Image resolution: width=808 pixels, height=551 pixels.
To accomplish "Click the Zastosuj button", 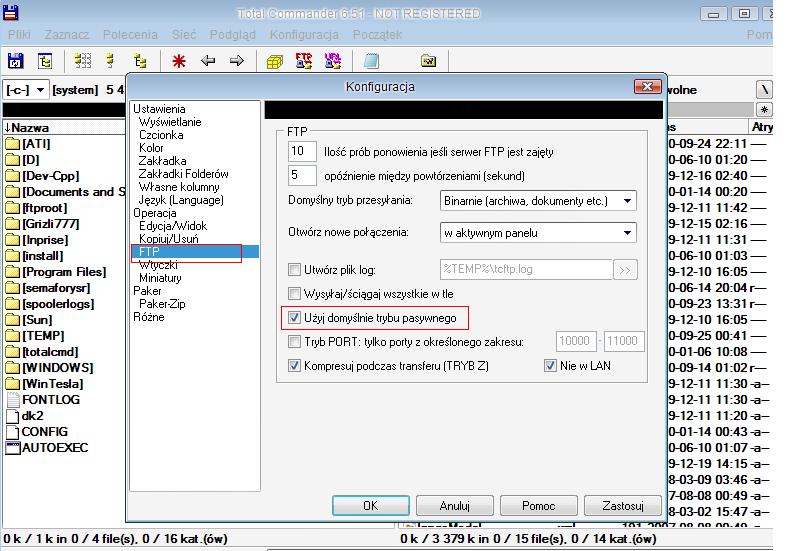I will 622,506.
